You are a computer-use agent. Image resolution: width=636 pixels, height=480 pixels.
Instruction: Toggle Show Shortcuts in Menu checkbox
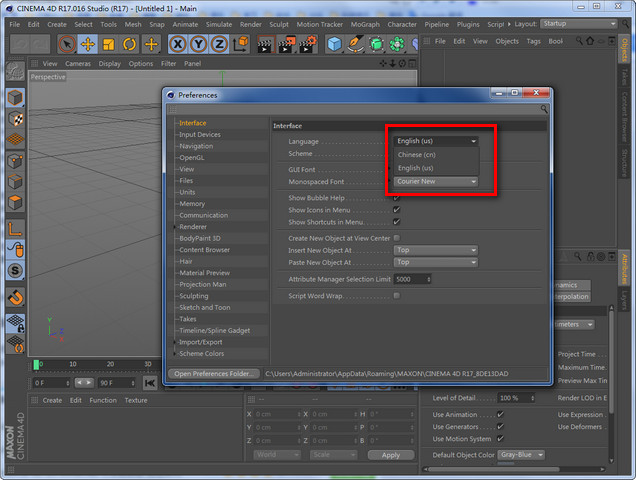click(x=397, y=222)
